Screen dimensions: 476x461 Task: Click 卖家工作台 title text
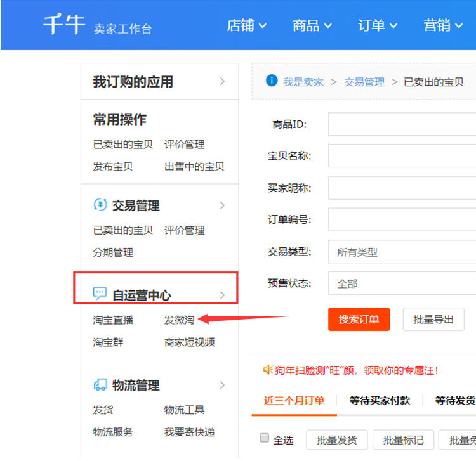point(122,29)
